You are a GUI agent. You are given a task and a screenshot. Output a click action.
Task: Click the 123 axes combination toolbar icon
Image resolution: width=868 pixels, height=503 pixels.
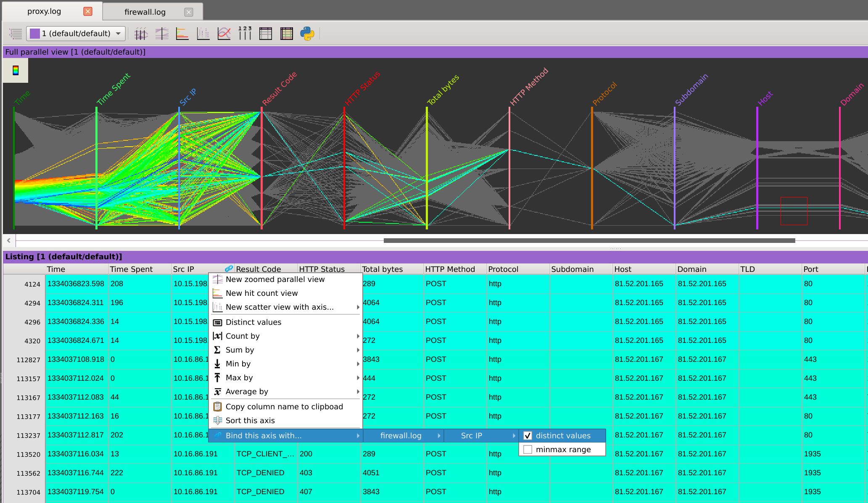point(245,34)
